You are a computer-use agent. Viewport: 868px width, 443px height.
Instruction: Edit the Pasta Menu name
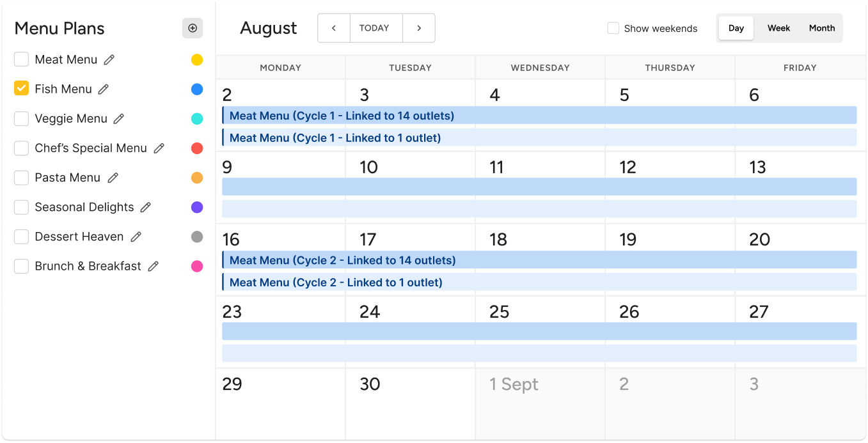pos(112,177)
